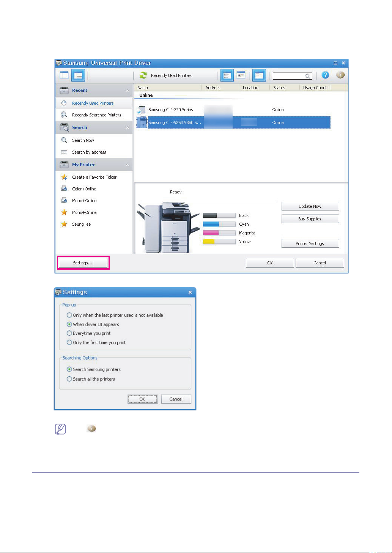Select the single-pane layout icon
The height and width of the screenshot is (553, 392).
[x=64, y=75]
